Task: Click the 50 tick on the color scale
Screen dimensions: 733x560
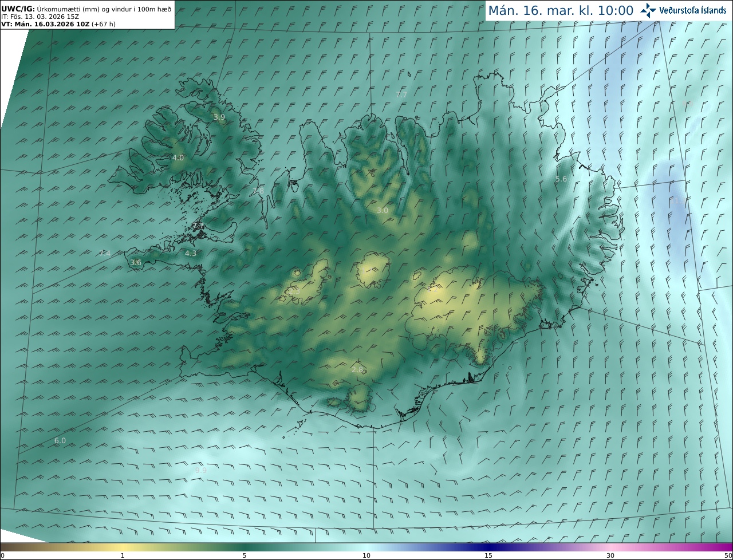Action: click(728, 555)
